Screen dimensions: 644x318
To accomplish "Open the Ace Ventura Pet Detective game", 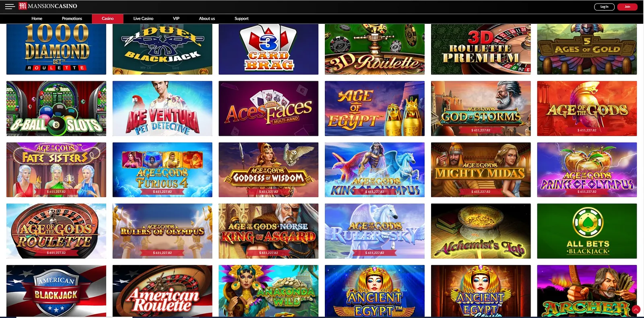I will (x=162, y=109).
